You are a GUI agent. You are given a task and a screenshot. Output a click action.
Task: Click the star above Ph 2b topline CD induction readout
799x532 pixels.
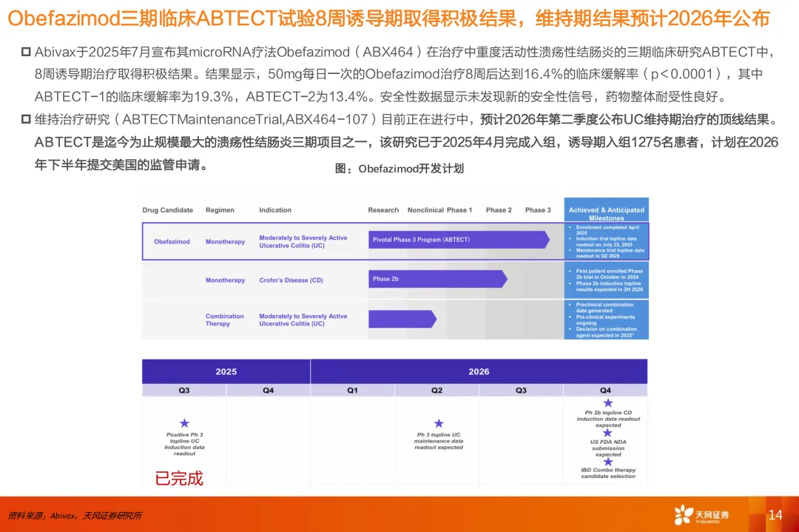tap(608, 403)
